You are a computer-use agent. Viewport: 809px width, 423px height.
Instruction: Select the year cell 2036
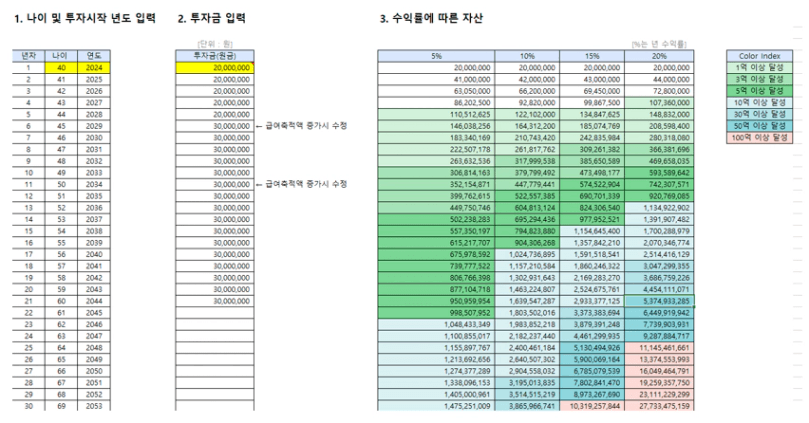[x=94, y=208]
